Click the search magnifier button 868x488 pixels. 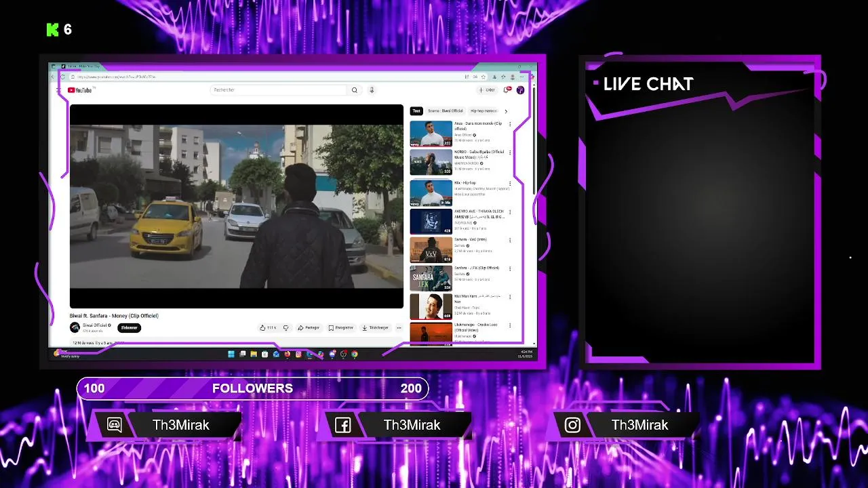point(354,90)
